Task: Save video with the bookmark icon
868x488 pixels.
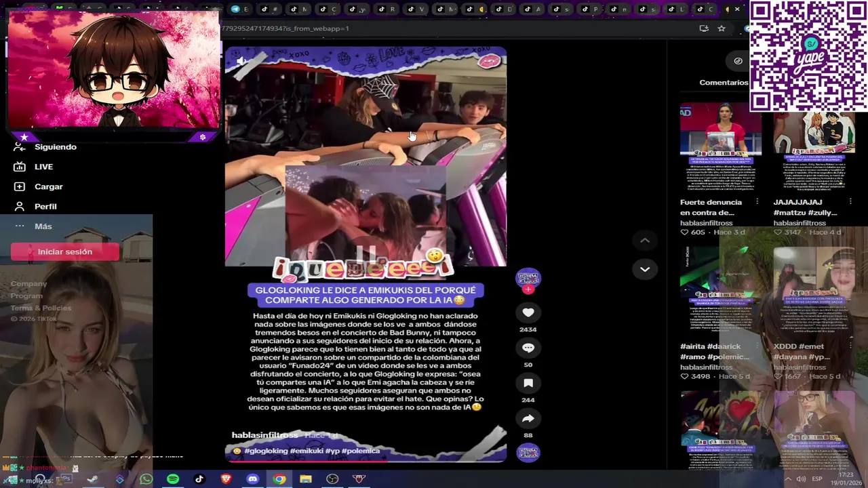Action: [x=528, y=383]
